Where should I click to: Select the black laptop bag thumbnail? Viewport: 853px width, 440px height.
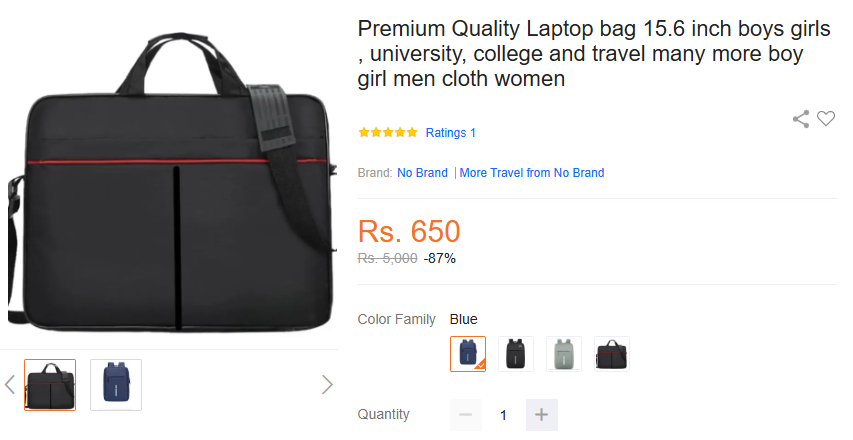[x=50, y=385]
